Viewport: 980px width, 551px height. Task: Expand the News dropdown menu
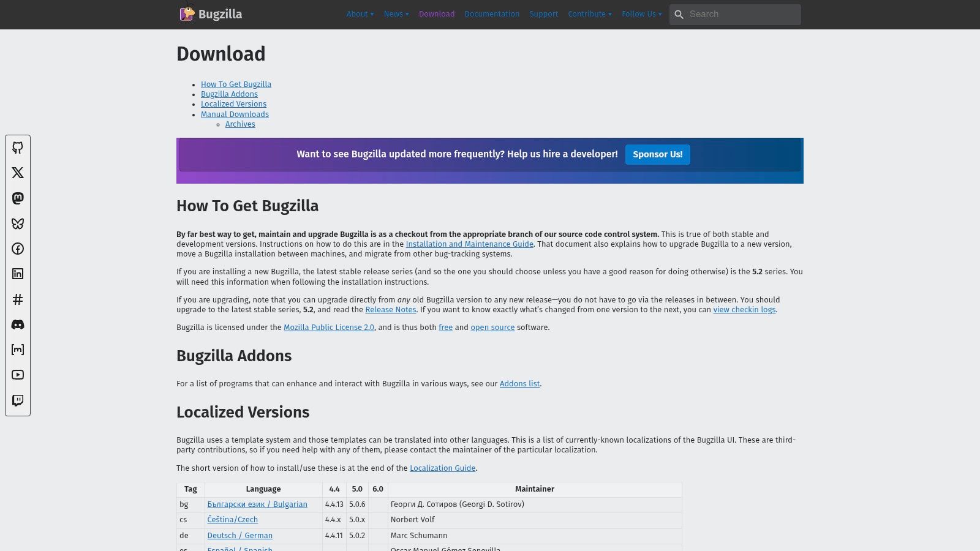pos(396,14)
